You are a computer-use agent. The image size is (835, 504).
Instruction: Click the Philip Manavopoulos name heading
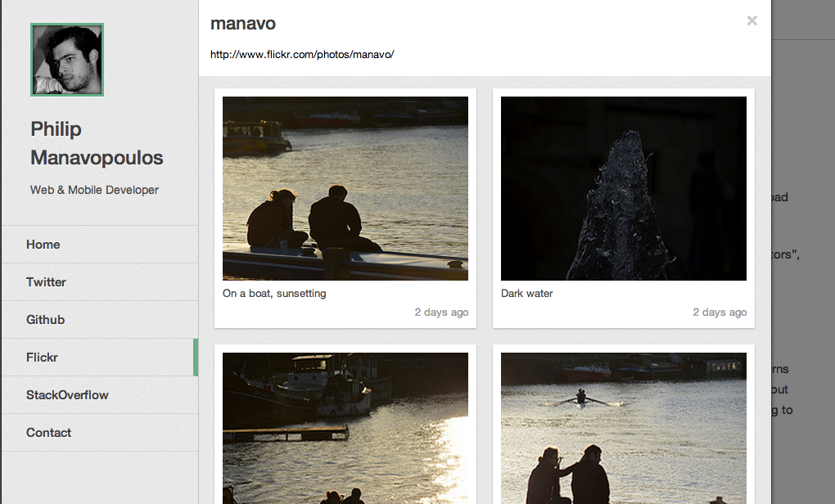click(97, 143)
